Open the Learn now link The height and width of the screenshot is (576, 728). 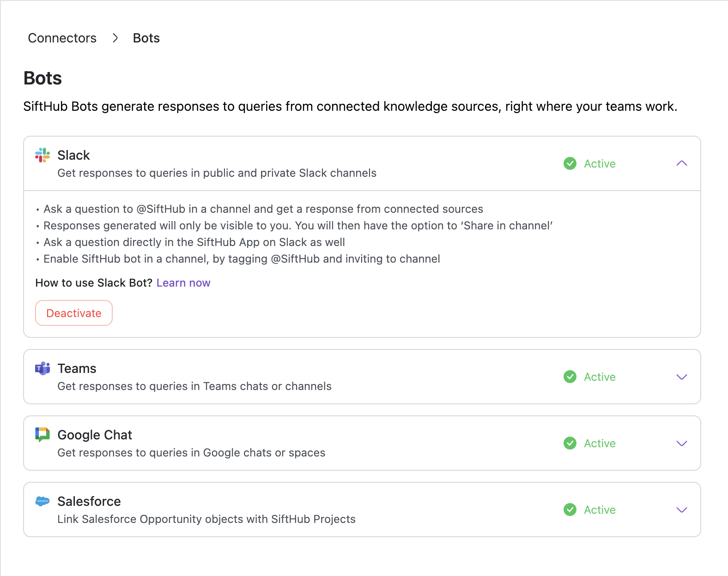[x=183, y=283]
